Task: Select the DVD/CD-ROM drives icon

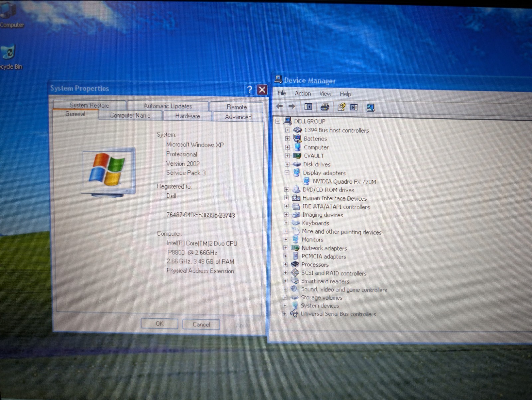Action: pos(296,190)
